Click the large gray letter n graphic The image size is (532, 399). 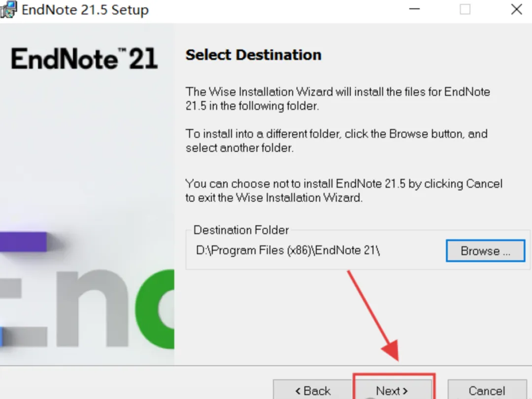click(x=92, y=308)
